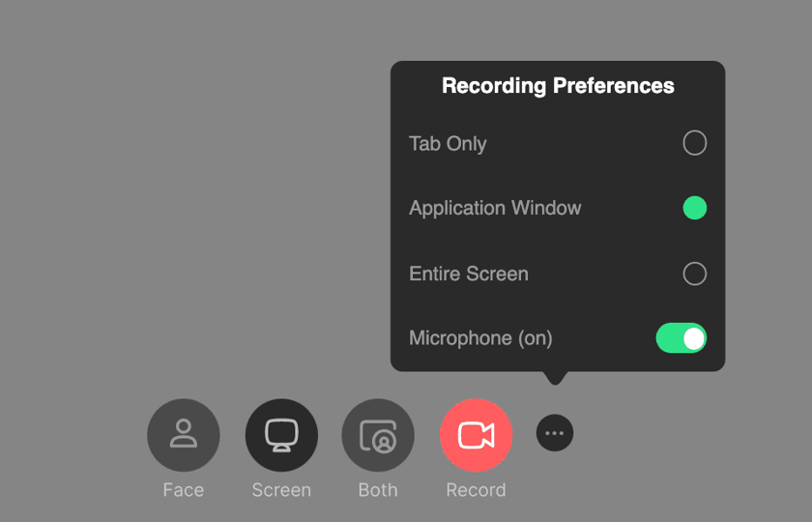
Task: Start recording with the red Record button
Action: click(x=476, y=435)
